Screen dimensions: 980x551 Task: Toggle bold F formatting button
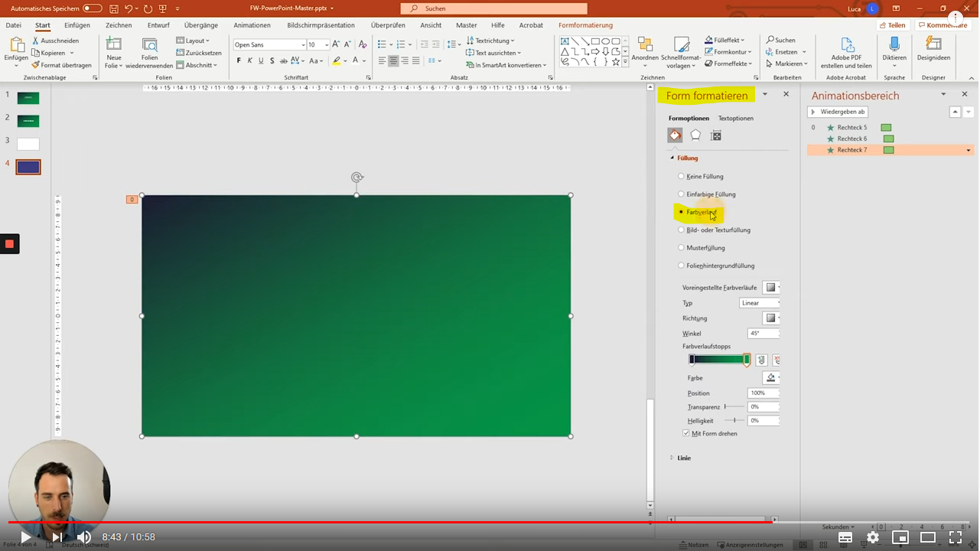pos(239,60)
